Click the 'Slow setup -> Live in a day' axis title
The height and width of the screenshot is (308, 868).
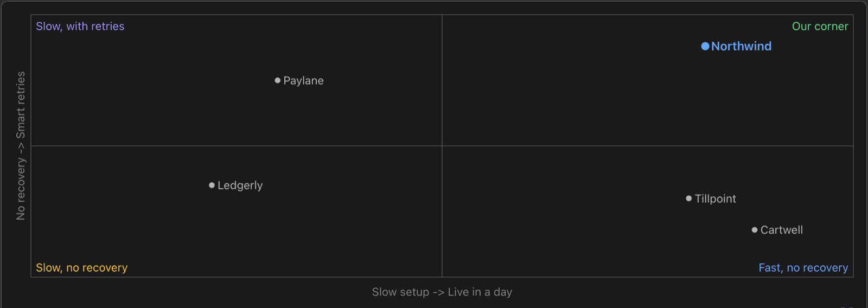(x=442, y=292)
